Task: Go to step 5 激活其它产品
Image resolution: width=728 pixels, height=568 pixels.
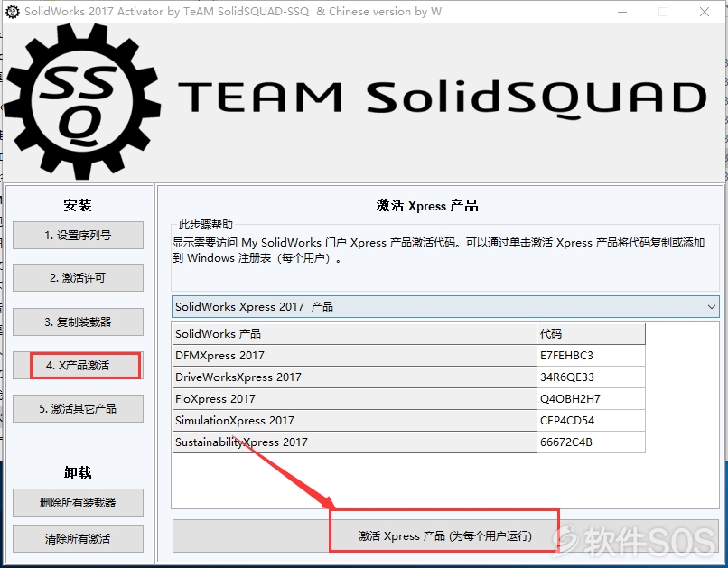Action: click(x=78, y=409)
